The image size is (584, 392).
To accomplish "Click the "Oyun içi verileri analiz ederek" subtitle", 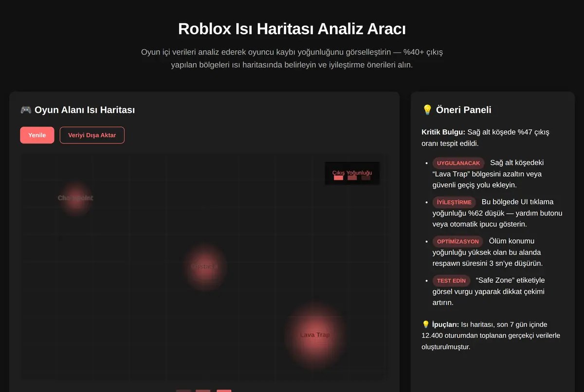I will click(292, 58).
